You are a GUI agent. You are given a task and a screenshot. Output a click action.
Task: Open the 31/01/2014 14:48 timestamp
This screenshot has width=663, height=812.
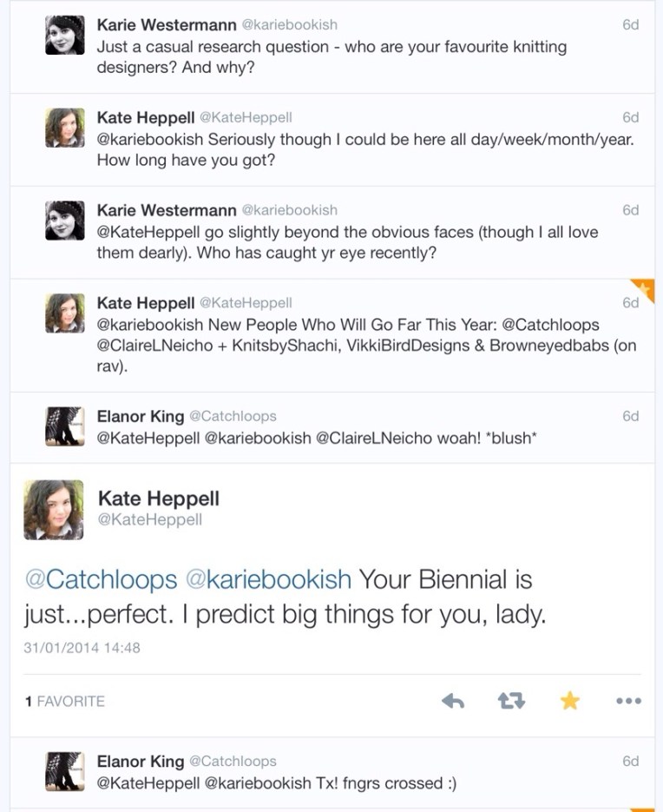coord(82,648)
